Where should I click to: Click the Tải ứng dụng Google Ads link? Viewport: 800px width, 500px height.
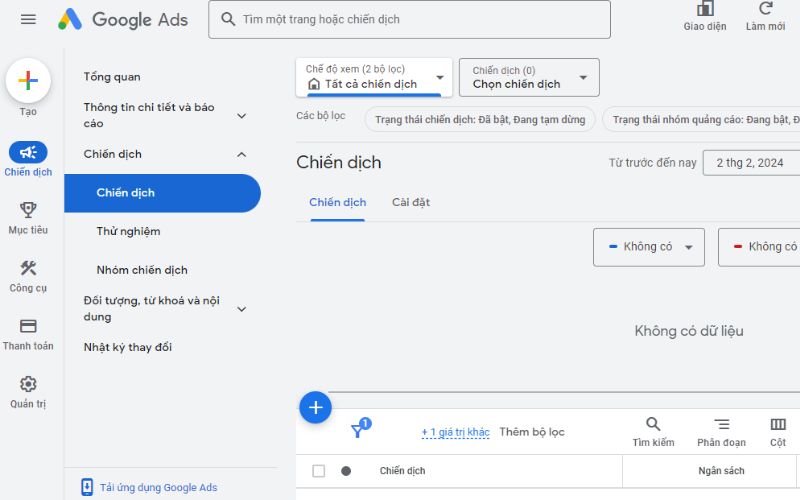pos(157,488)
